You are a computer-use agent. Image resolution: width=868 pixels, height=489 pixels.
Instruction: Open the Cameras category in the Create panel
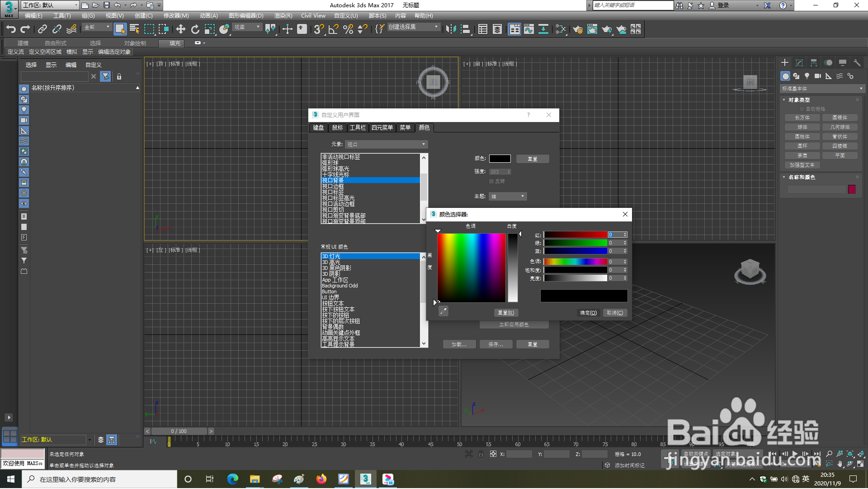(x=818, y=76)
